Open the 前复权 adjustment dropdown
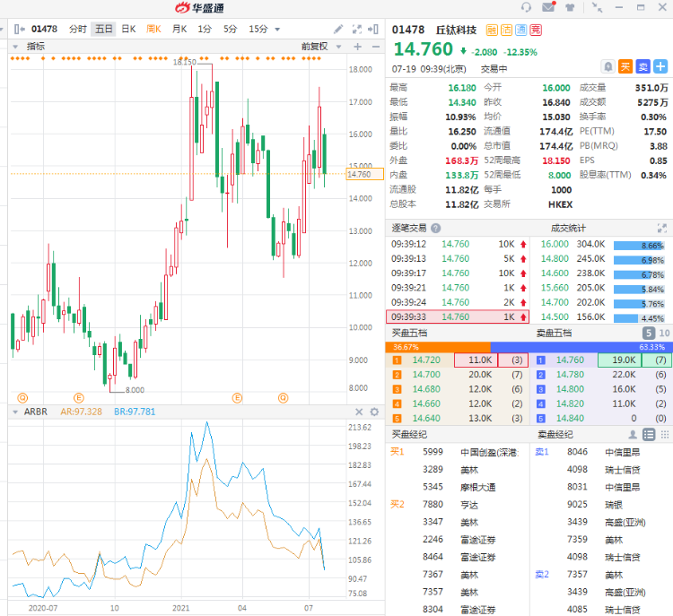673x616 pixels. click(338, 47)
